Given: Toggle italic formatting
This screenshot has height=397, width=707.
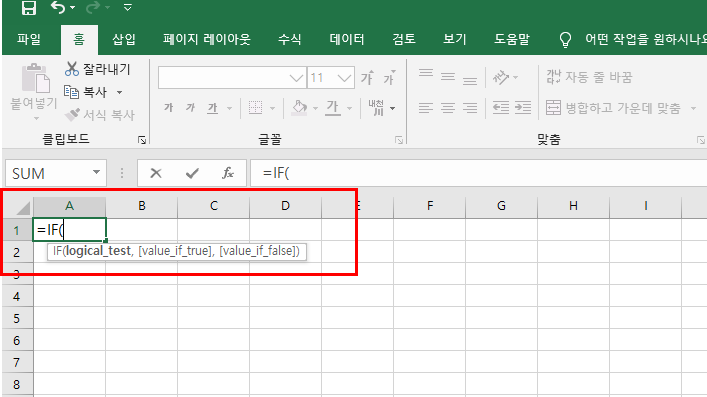Looking at the screenshot, I should click(x=190, y=108).
